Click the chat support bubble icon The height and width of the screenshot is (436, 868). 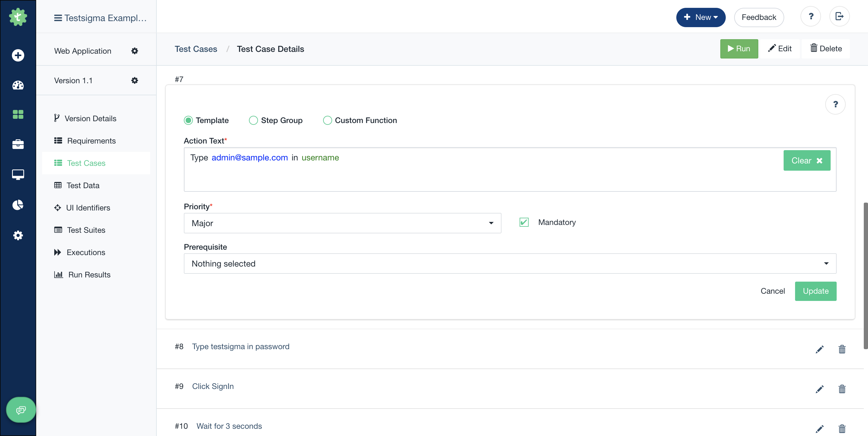[x=21, y=410]
